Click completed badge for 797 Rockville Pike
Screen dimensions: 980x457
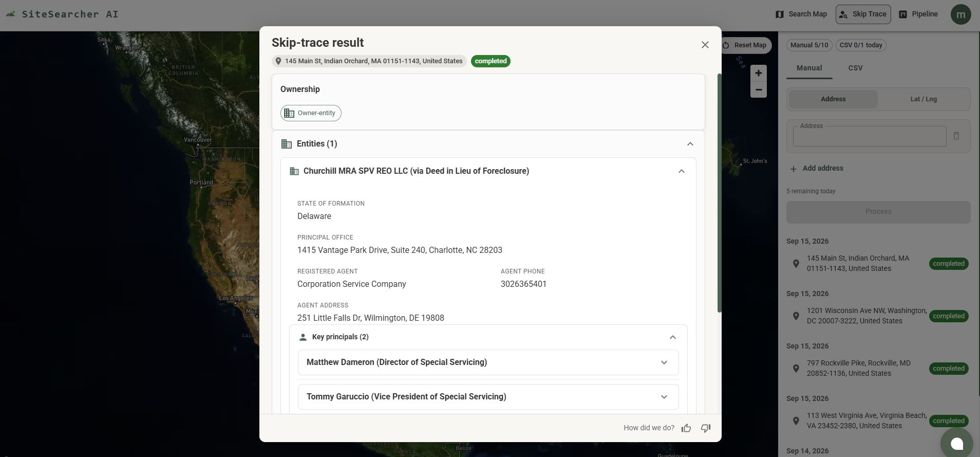coord(948,369)
